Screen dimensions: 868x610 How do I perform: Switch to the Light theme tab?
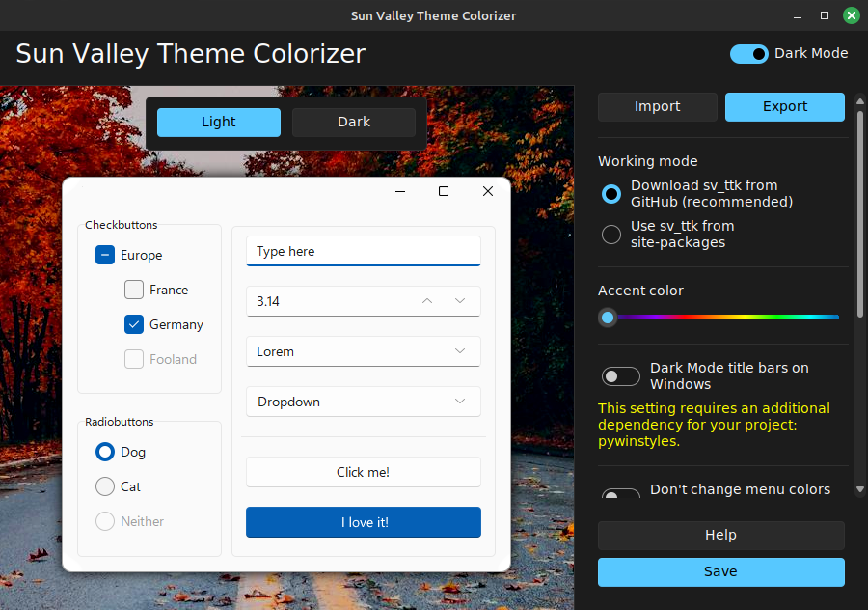218,122
